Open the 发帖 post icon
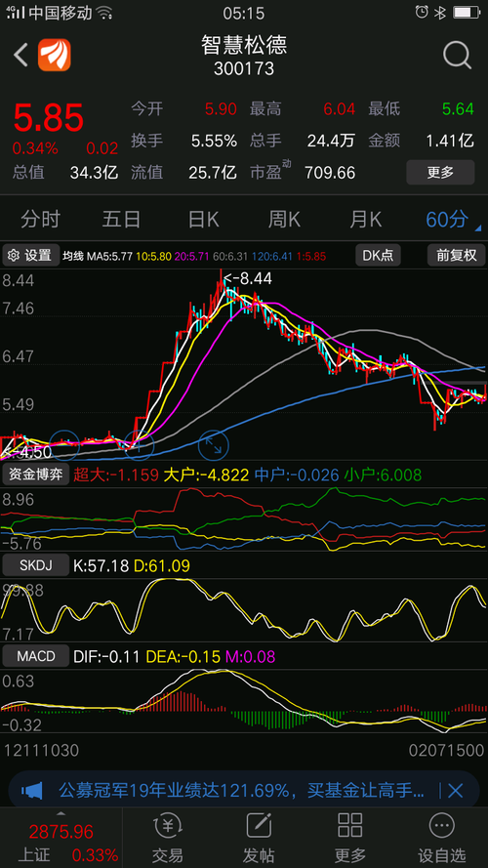Viewport: 488px width, 868px height. point(259,826)
